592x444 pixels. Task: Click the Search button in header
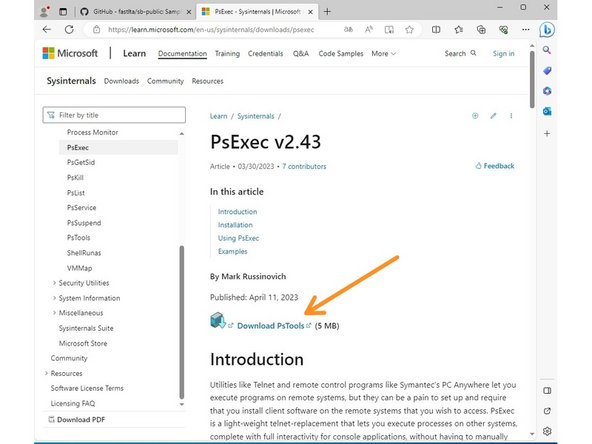tap(460, 54)
